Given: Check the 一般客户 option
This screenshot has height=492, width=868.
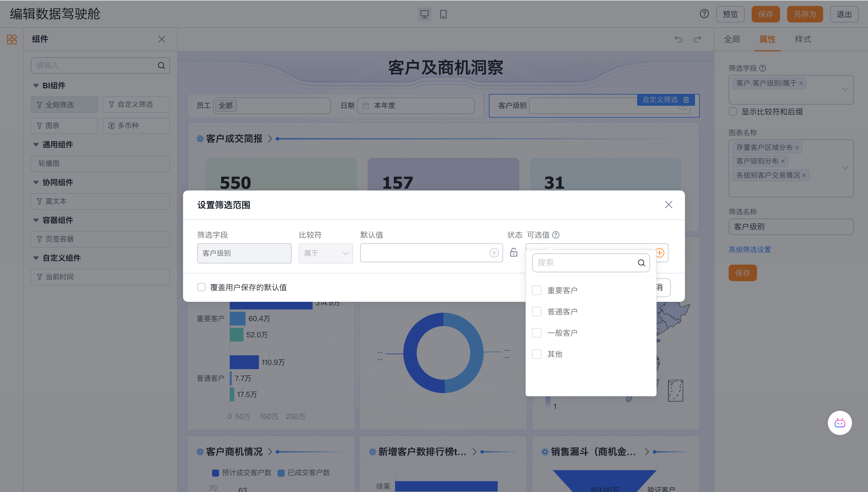Looking at the screenshot, I should click(x=537, y=333).
